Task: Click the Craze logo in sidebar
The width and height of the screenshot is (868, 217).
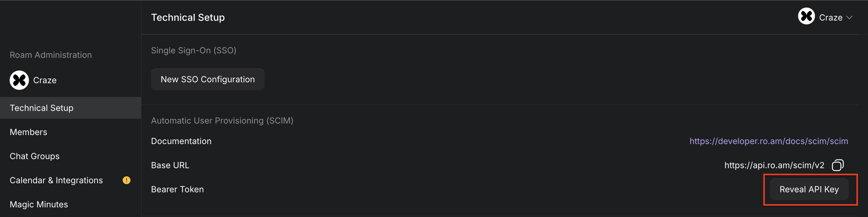Action: click(19, 80)
